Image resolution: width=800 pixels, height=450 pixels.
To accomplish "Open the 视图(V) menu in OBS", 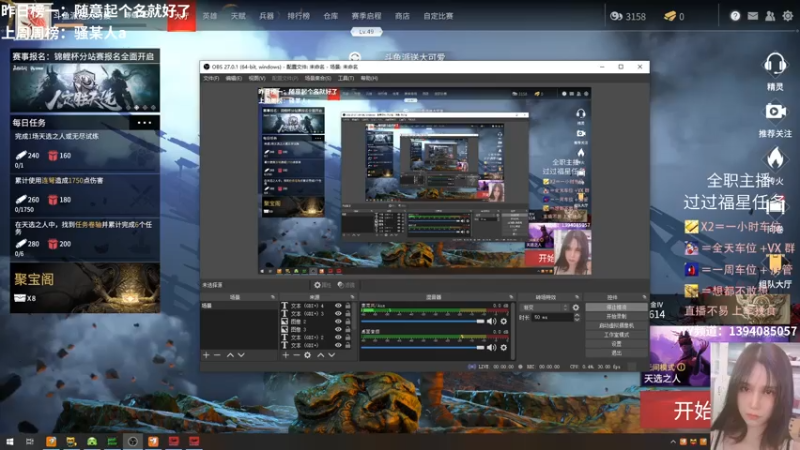I will click(x=257, y=78).
